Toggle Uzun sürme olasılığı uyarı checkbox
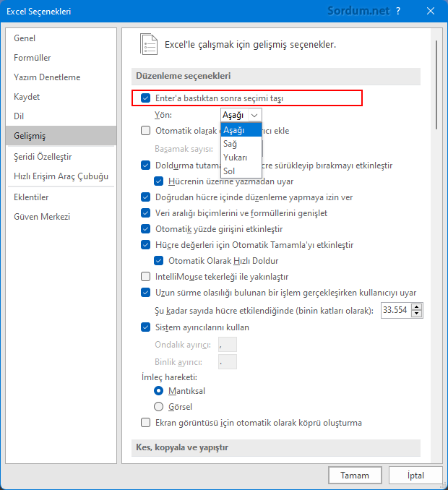Viewport: 448px width, 490px height. [x=145, y=293]
